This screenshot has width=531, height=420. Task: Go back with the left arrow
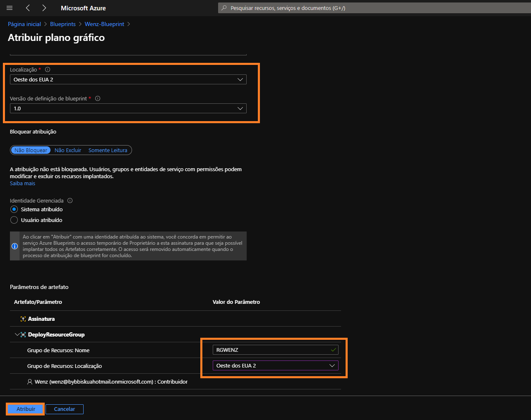pyautogui.click(x=28, y=8)
